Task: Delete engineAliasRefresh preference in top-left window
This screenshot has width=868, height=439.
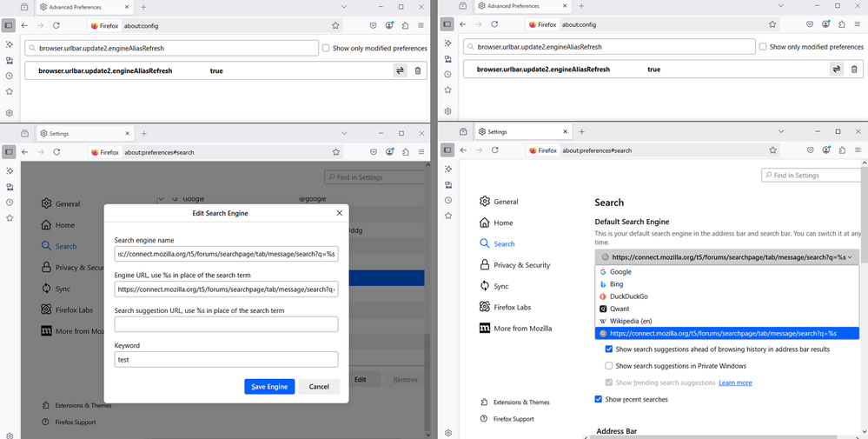Action: (417, 70)
